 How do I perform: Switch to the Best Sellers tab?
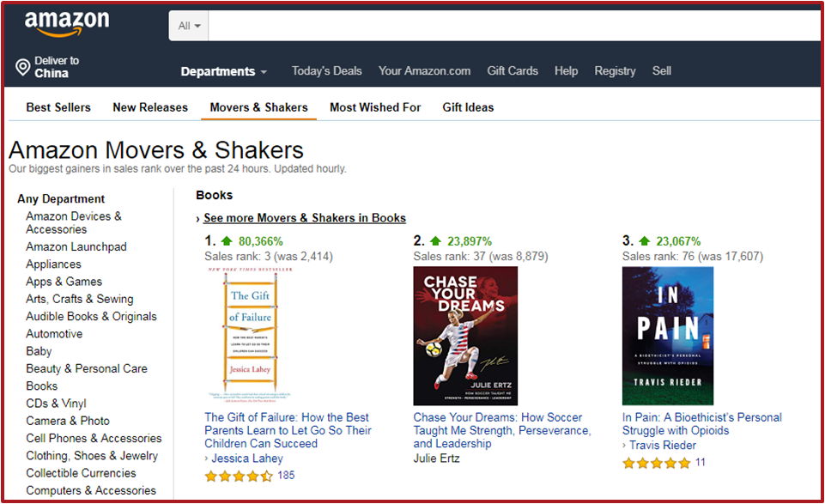coord(58,107)
